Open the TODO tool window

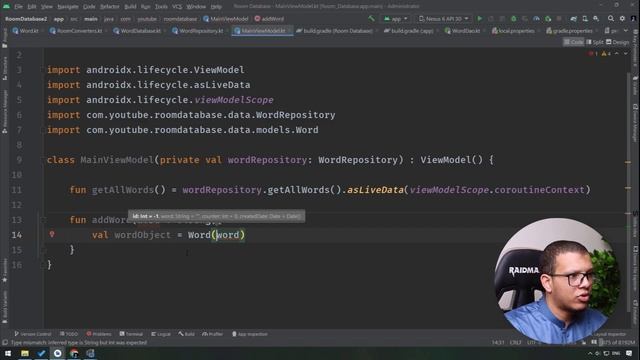point(69,334)
